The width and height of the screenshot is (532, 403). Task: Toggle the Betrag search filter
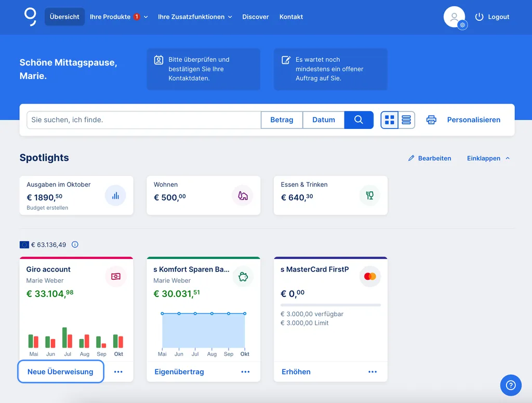point(282,120)
